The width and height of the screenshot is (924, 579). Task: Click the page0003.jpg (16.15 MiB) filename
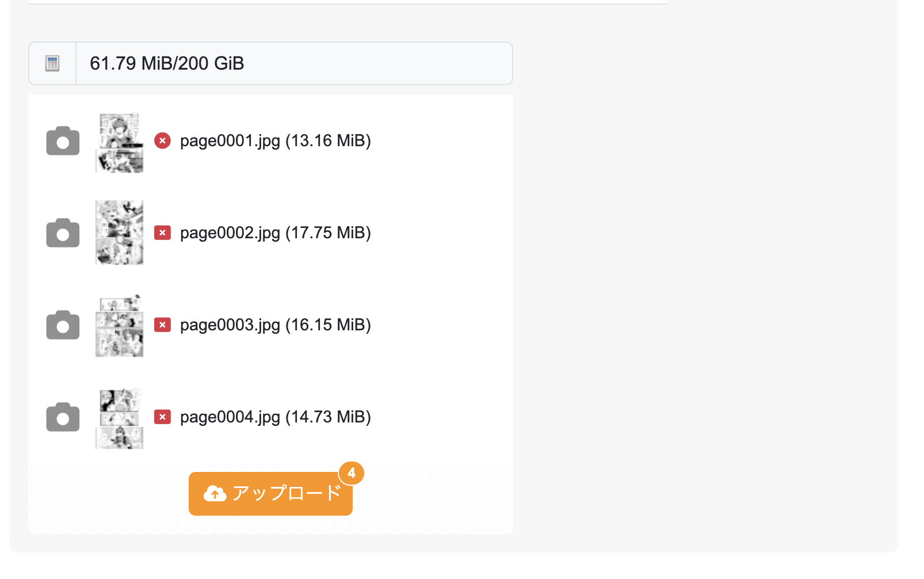[276, 325]
